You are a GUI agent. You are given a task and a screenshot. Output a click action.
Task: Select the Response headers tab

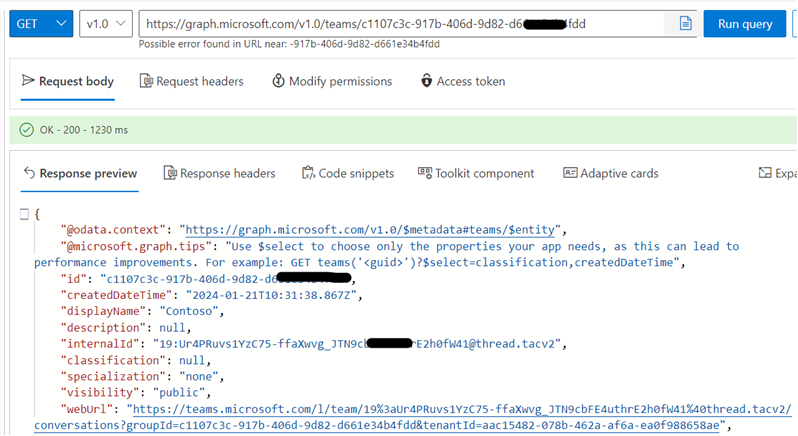click(219, 174)
